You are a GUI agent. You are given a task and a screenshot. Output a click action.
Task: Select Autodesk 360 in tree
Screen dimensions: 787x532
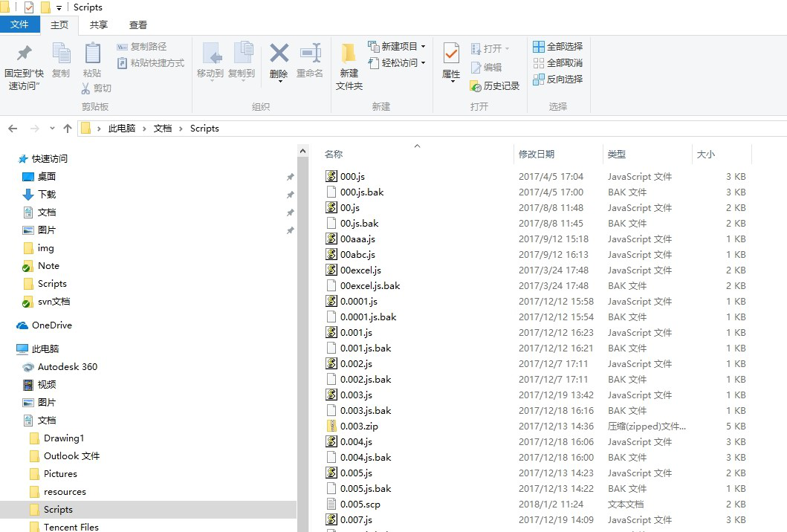[60, 367]
